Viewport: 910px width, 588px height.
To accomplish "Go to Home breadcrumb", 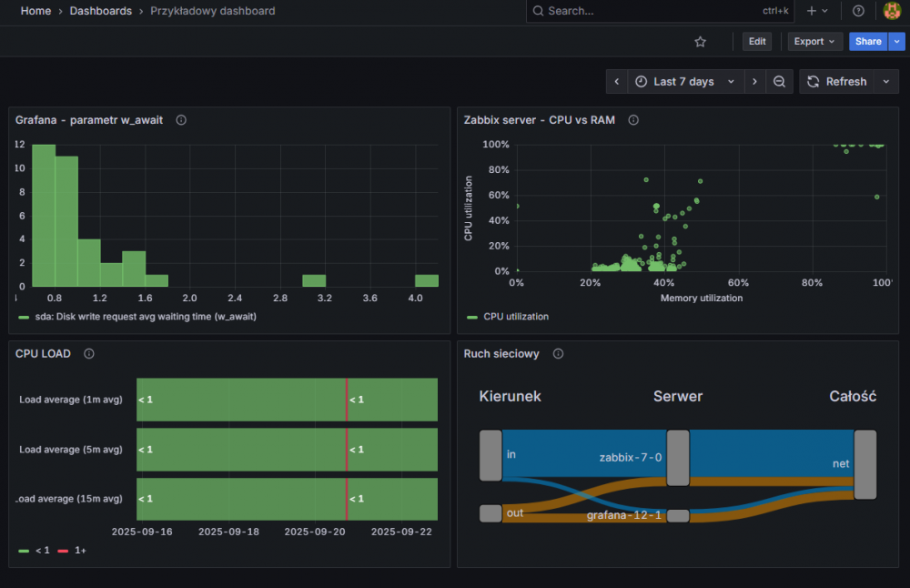I will point(35,11).
